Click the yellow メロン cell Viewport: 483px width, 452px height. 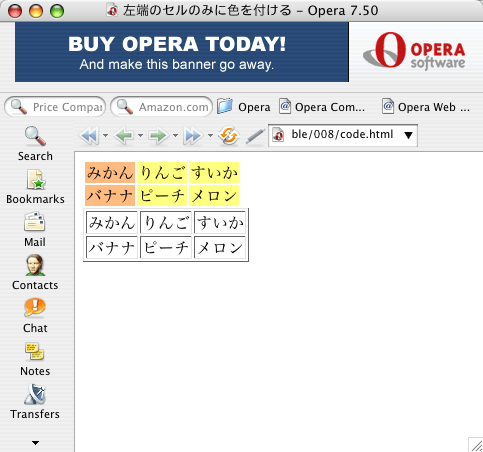(x=214, y=195)
